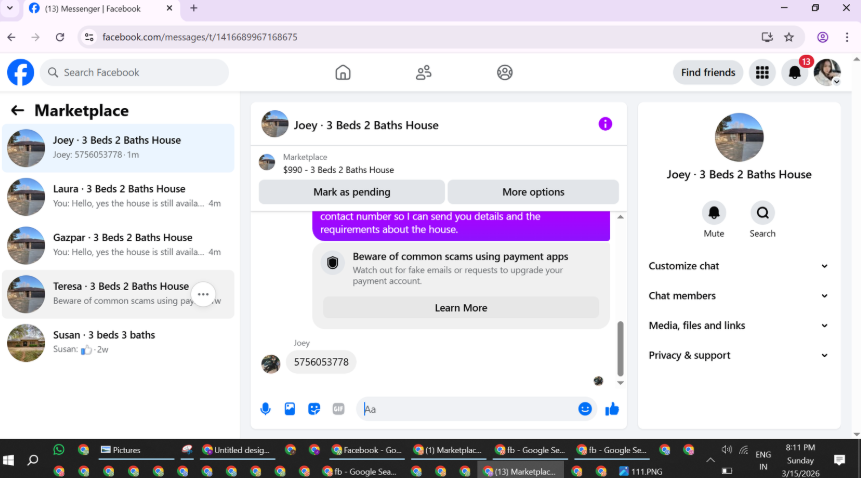
Task: View site information icon in address bar
Action: [x=89, y=37]
